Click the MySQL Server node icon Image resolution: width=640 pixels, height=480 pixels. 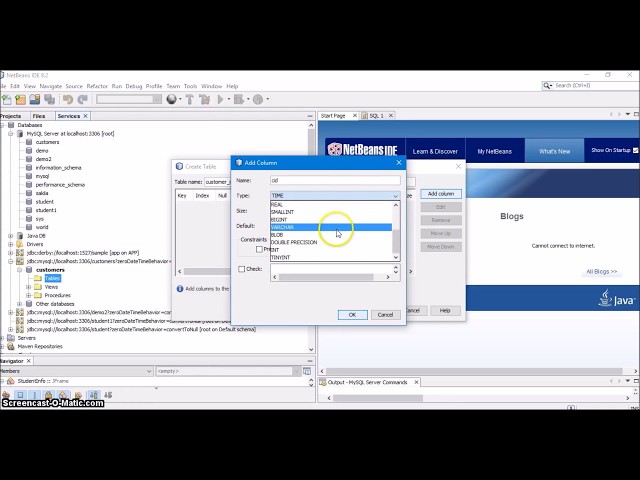[x=20, y=133]
